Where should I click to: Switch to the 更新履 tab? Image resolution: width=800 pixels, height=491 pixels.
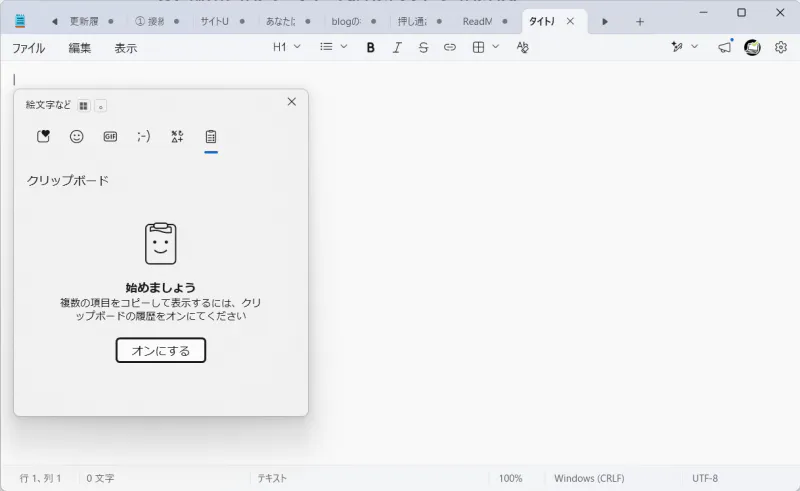click(x=92, y=21)
